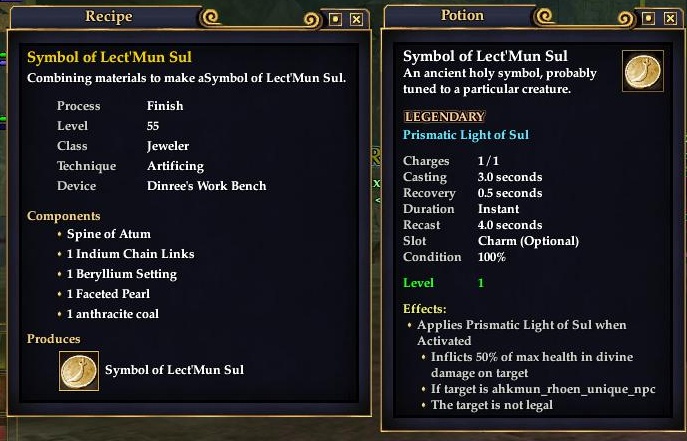Click the Spine of Atum component
The image size is (687, 441).
coord(109,234)
